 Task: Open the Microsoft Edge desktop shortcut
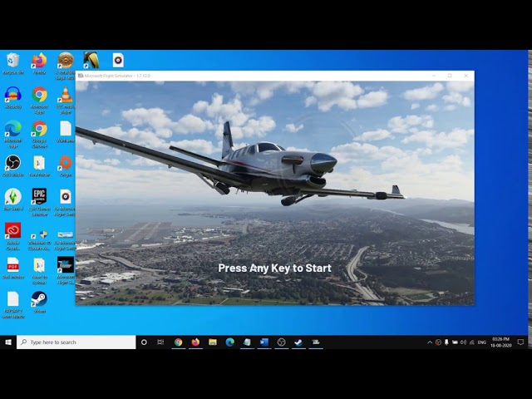coord(13,135)
